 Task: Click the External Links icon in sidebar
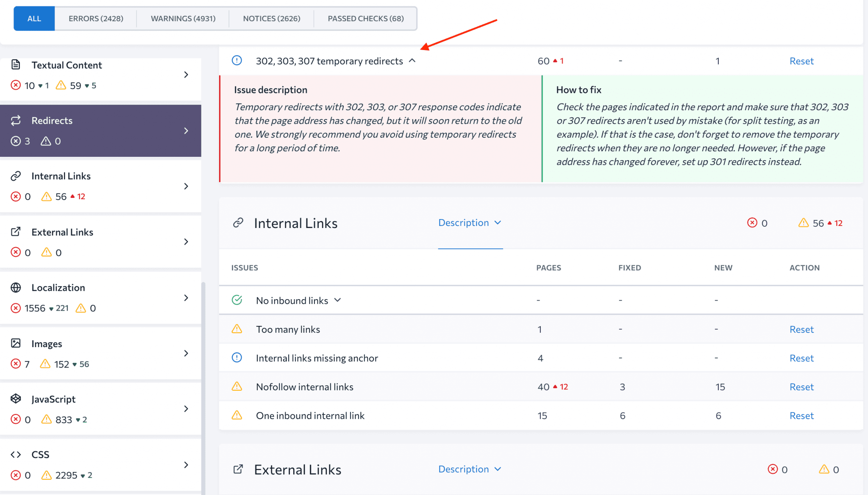click(16, 231)
